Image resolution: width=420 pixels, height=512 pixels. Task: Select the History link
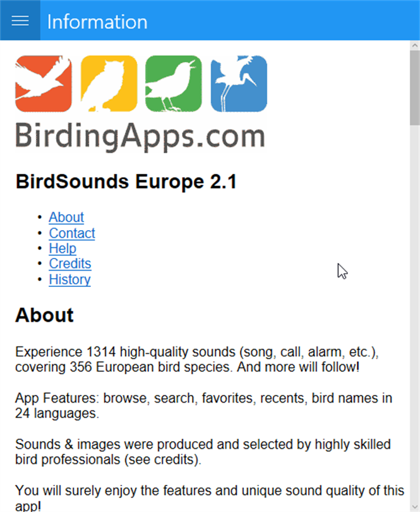(x=69, y=279)
